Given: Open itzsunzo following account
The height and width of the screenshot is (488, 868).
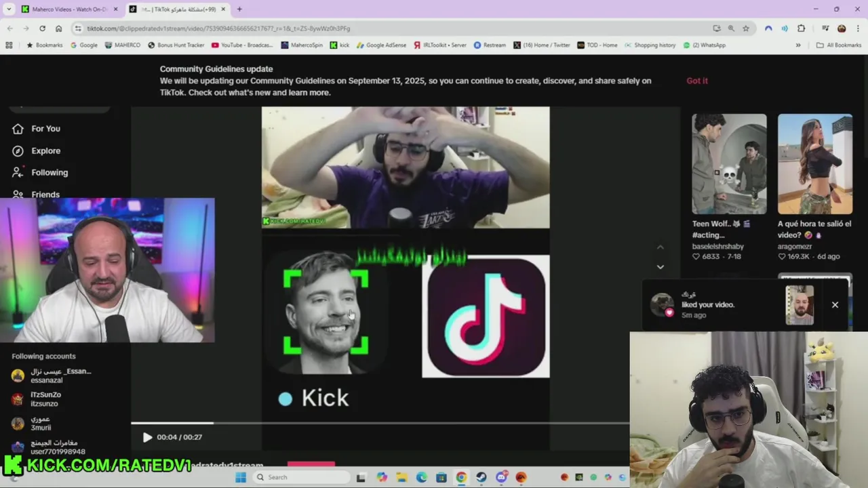Looking at the screenshot, I should coord(37,399).
